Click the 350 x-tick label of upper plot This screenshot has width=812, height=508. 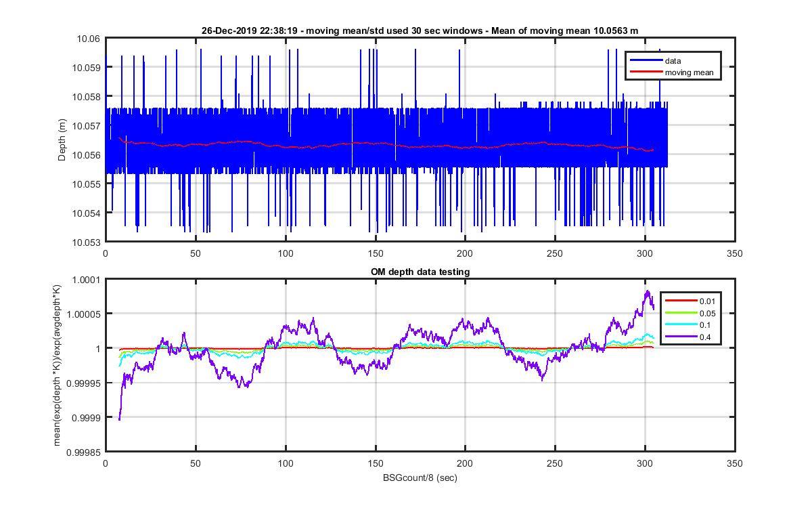[734, 254]
